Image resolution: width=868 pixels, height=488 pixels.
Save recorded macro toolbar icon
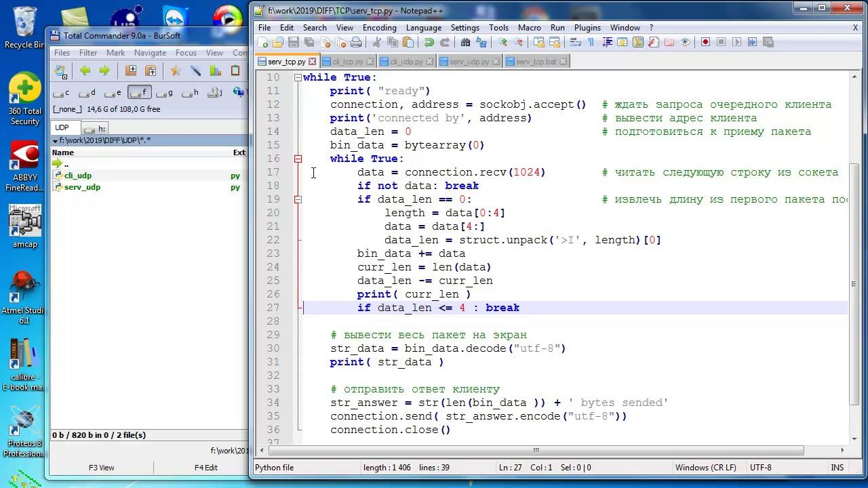(768, 42)
